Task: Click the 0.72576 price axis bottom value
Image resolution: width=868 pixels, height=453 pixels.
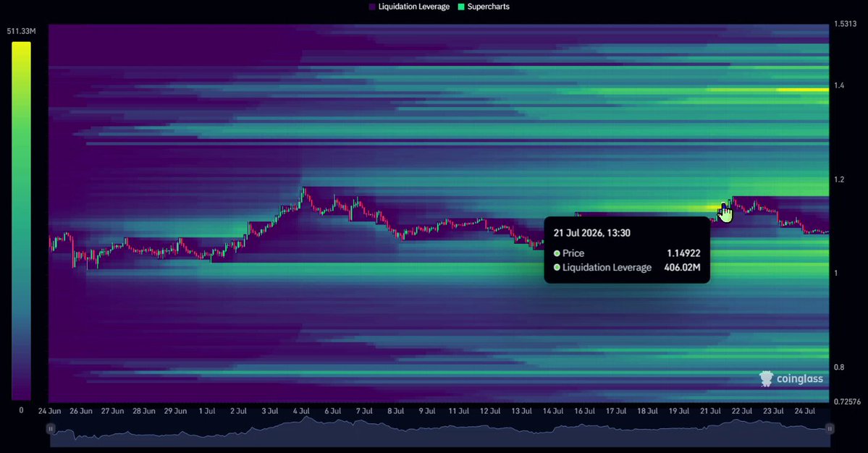Action: tap(847, 402)
